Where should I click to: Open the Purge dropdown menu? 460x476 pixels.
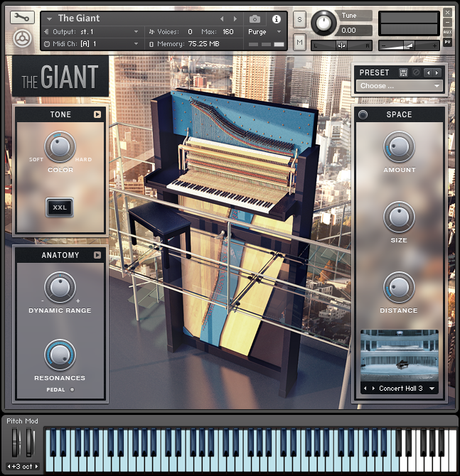pos(279,31)
